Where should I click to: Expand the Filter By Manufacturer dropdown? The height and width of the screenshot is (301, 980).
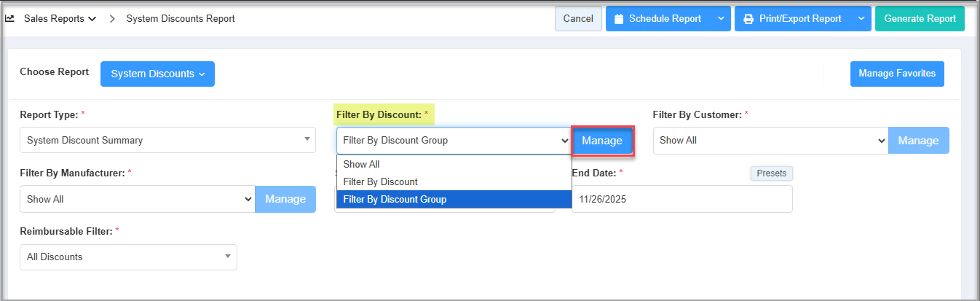point(138,199)
